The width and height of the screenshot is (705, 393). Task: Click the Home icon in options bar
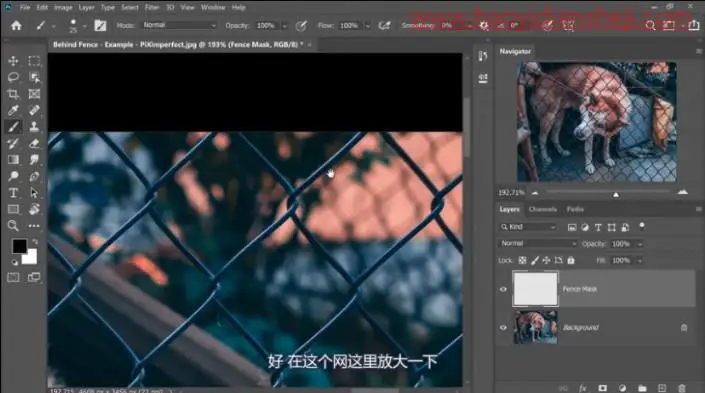point(16,26)
